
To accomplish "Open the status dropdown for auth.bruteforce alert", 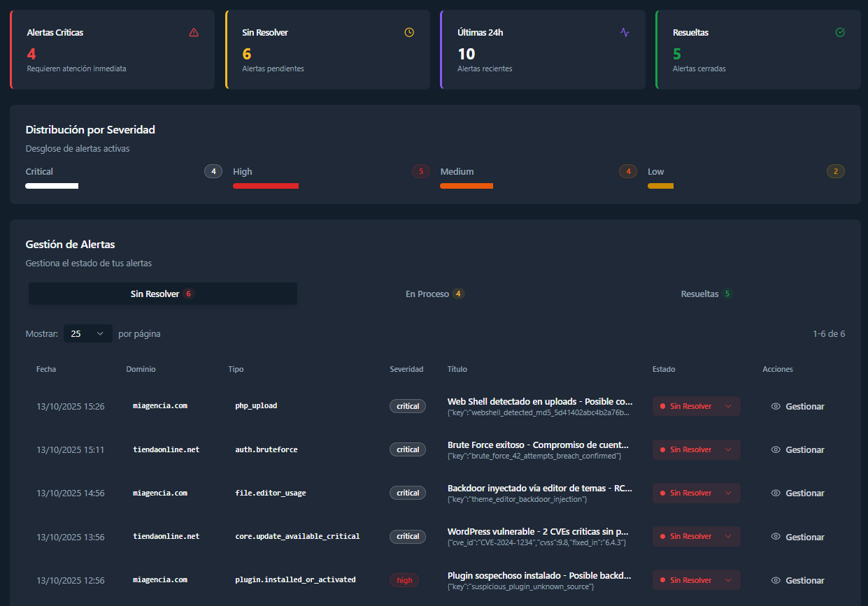I will tap(696, 449).
